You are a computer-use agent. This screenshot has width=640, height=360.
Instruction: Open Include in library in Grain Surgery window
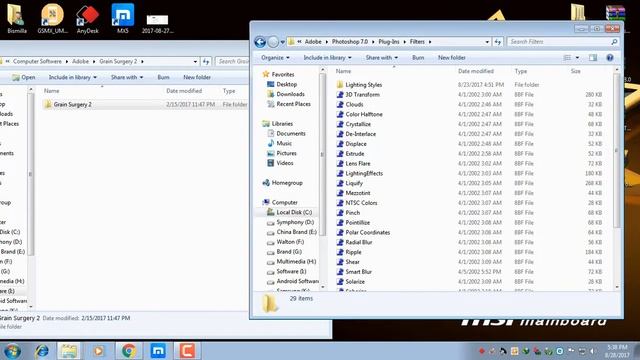tap(73, 77)
